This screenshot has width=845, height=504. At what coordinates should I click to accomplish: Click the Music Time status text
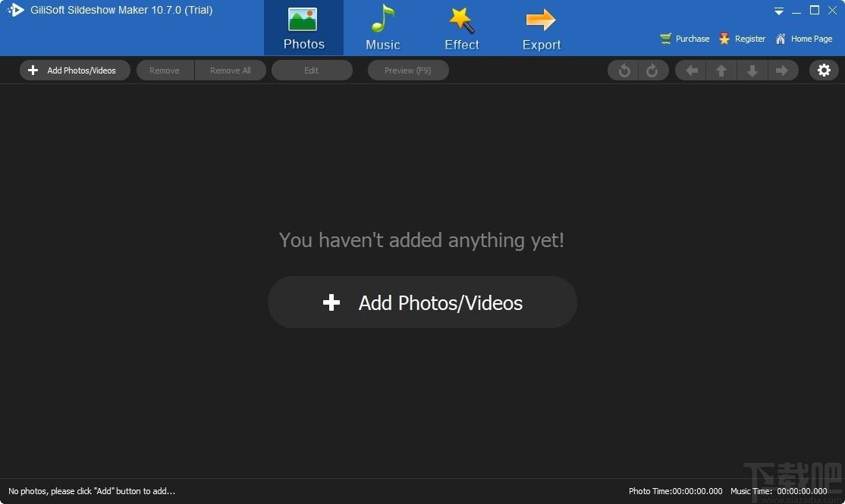coord(779,491)
